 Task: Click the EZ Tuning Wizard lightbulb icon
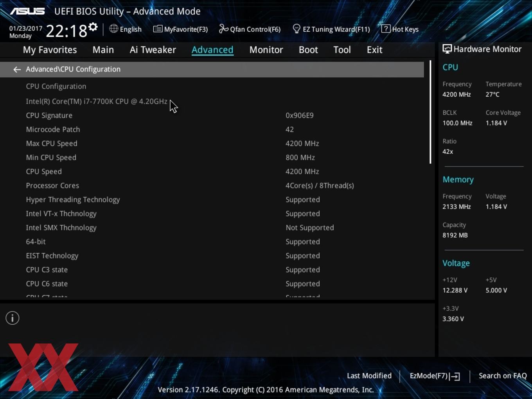[x=297, y=29]
